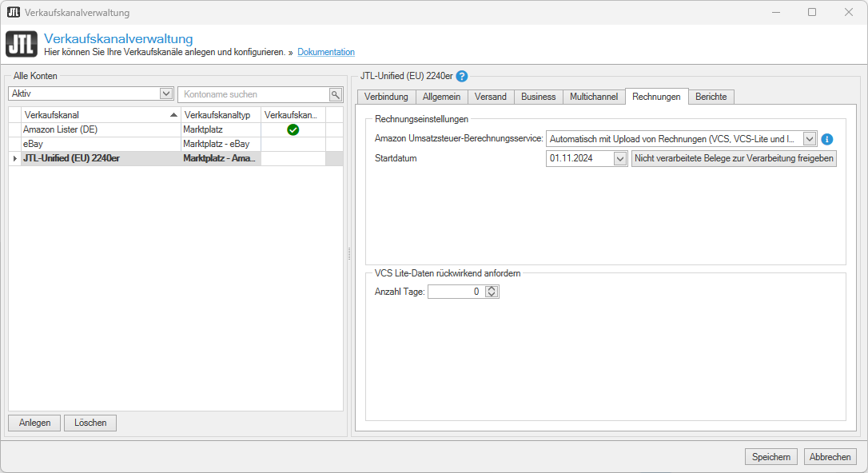Click the blue info icon next to Berechnungsservice
Image resolution: width=868 pixels, height=473 pixels.
click(827, 139)
